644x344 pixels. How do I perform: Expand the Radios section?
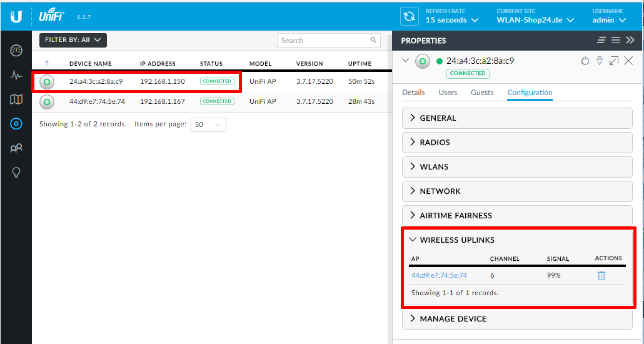[x=517, y=142]
